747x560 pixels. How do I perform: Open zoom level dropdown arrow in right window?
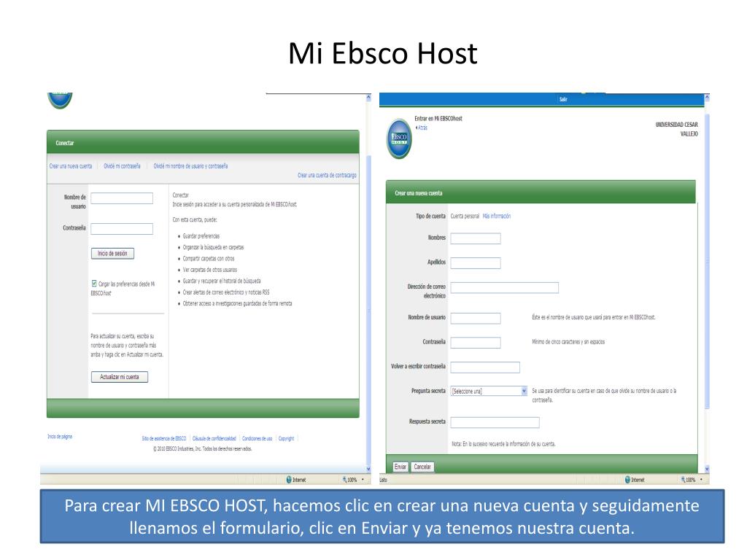click(701, 480)
